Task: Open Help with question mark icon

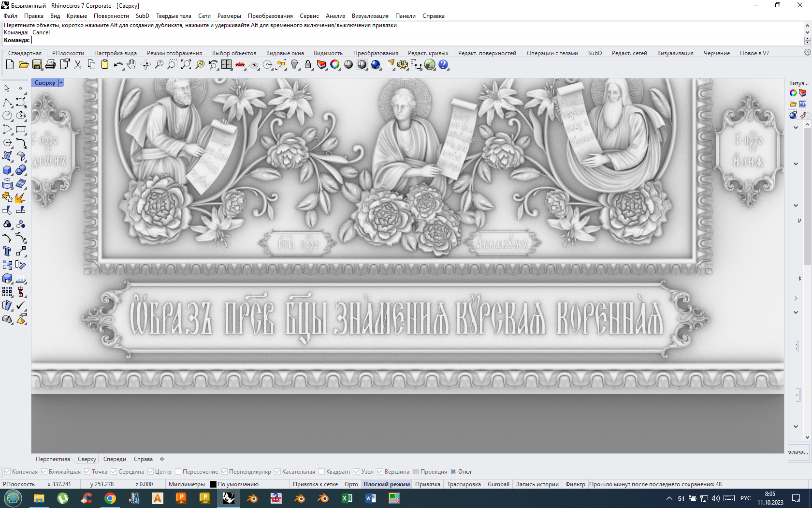Action: click(443, 64)
